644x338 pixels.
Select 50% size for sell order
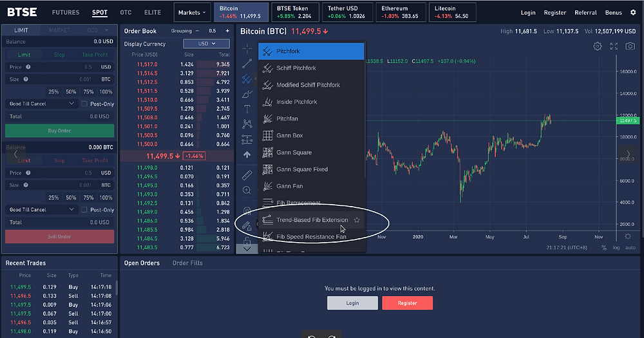point(71,198)
